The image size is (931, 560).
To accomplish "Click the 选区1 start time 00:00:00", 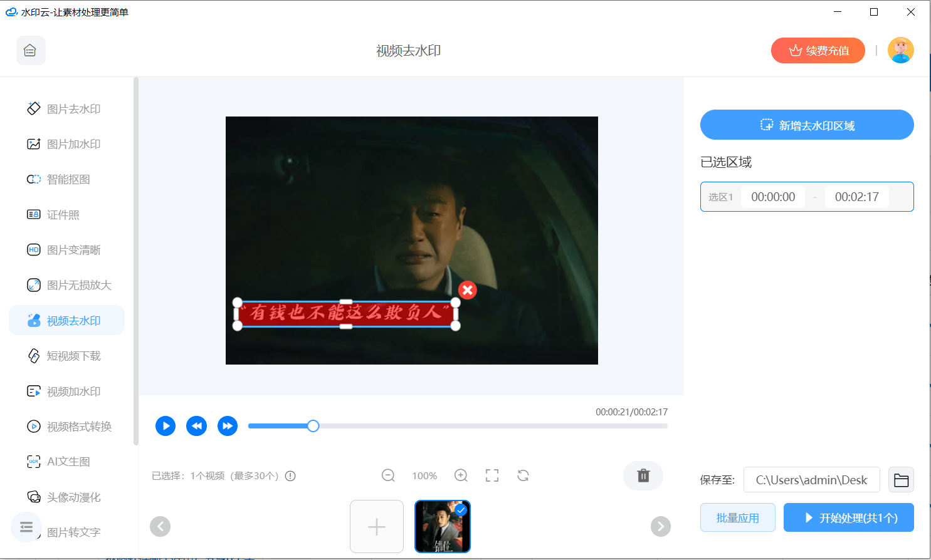I will [773, 197].
